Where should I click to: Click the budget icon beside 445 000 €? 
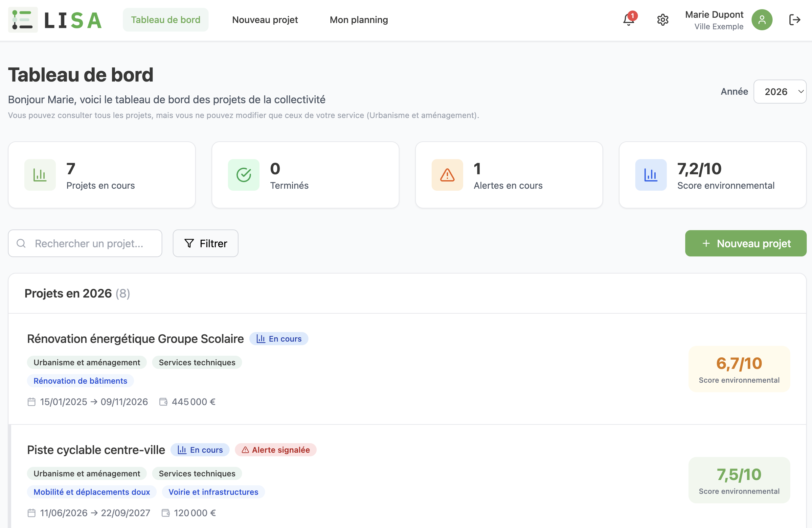tap(164, 402)
